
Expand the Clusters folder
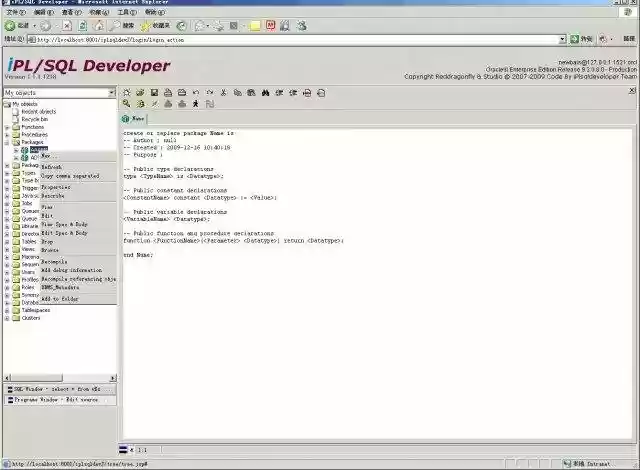pyautogui.click(x=7, y=318)
